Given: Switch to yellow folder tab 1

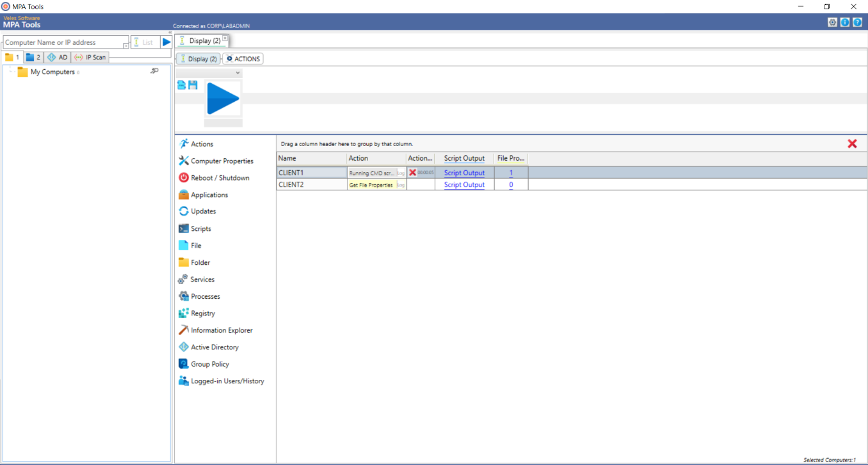Looking at the screenshot, I should 13,57.
